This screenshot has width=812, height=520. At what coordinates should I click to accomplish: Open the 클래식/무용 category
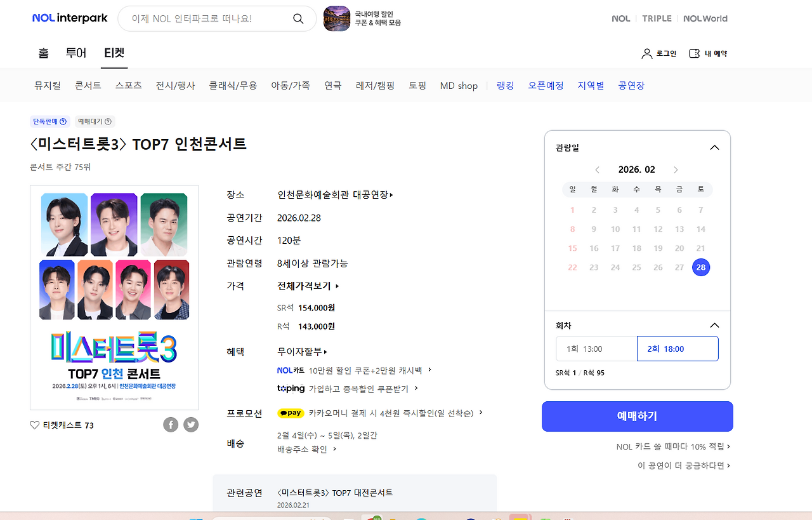pos(233,85)
